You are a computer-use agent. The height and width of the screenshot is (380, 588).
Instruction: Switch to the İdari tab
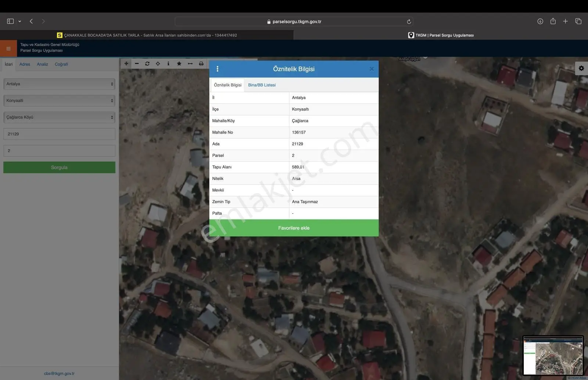[x=8, y=64]
